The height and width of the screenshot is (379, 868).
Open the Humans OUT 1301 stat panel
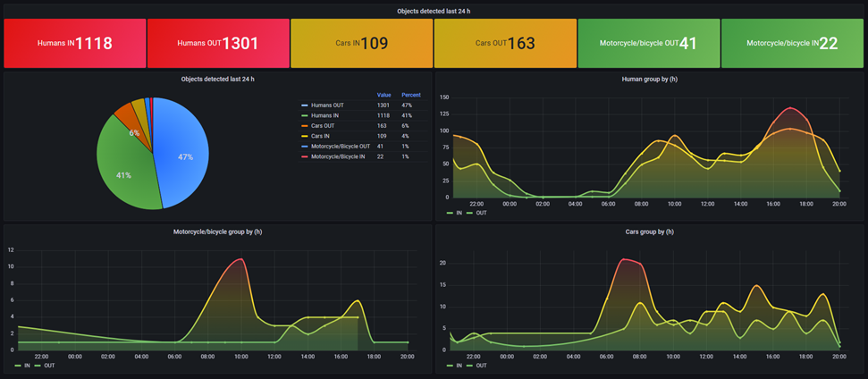pos(218,43)
